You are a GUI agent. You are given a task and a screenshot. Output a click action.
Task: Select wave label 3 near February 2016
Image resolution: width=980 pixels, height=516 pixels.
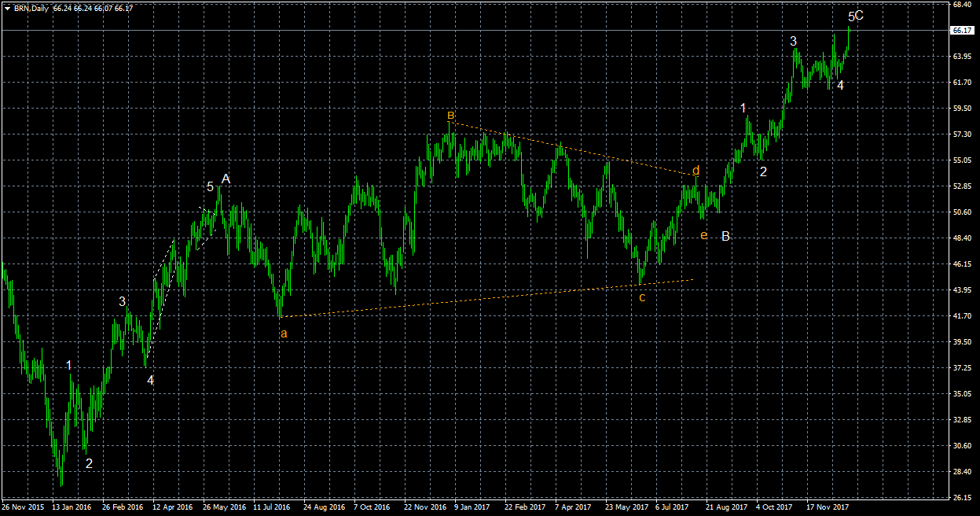[123, 301]
